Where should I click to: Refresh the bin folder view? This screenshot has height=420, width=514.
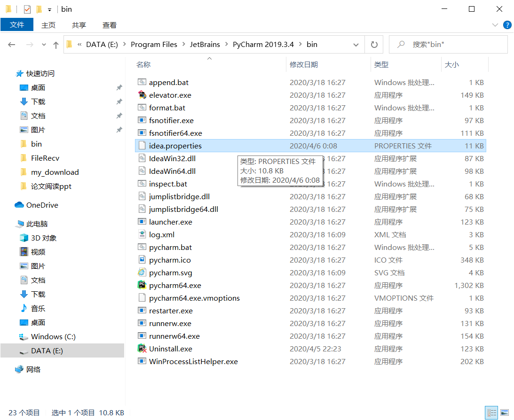pos(374,45)
